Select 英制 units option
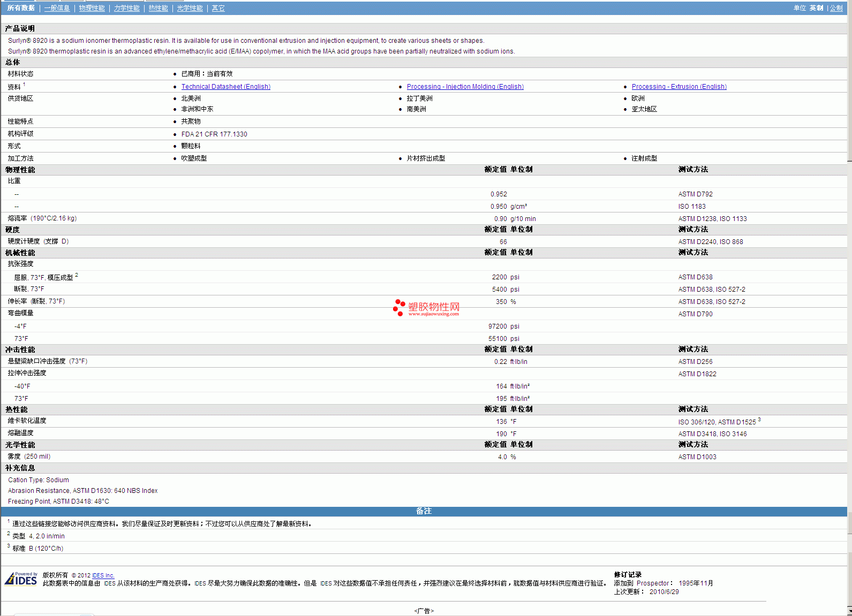 tap(816, 8)
